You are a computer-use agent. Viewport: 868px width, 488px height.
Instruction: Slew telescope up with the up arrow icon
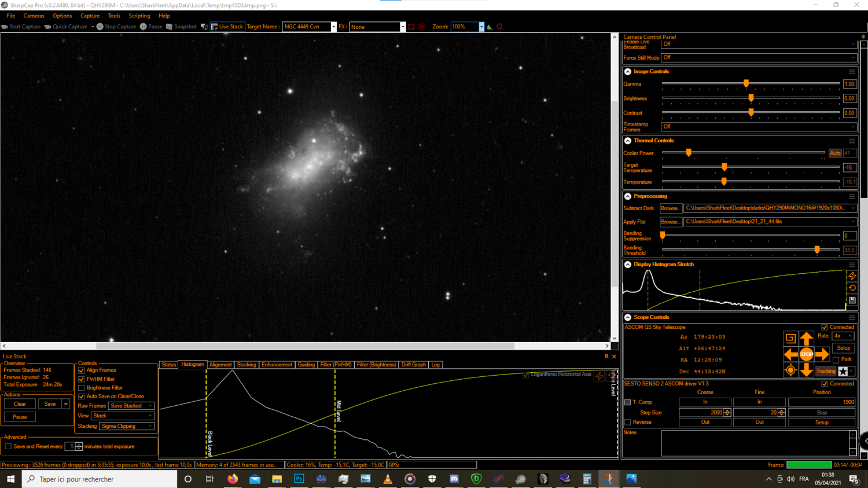pyautogui.click(x=807, y=338)
